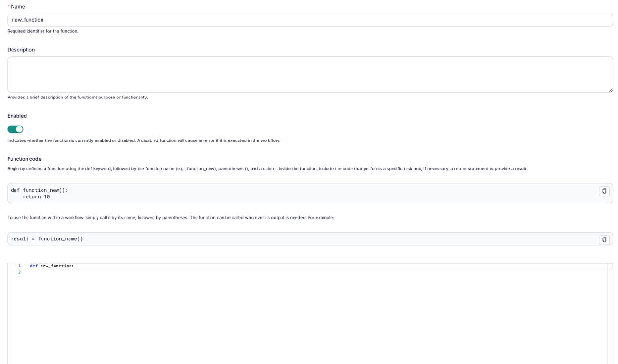This screenshot has height=364, width=618.
Task: Click empty line 2 in code editor
Action: pyautogui.click(x=193, y=273)
